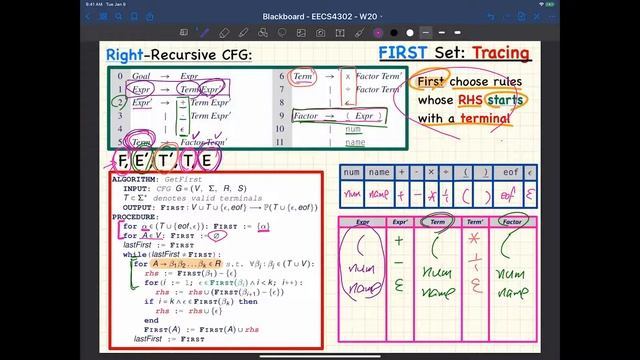Select the Eraser tool
This screenshot has height=360, width=640.
[x=224, y=33]
